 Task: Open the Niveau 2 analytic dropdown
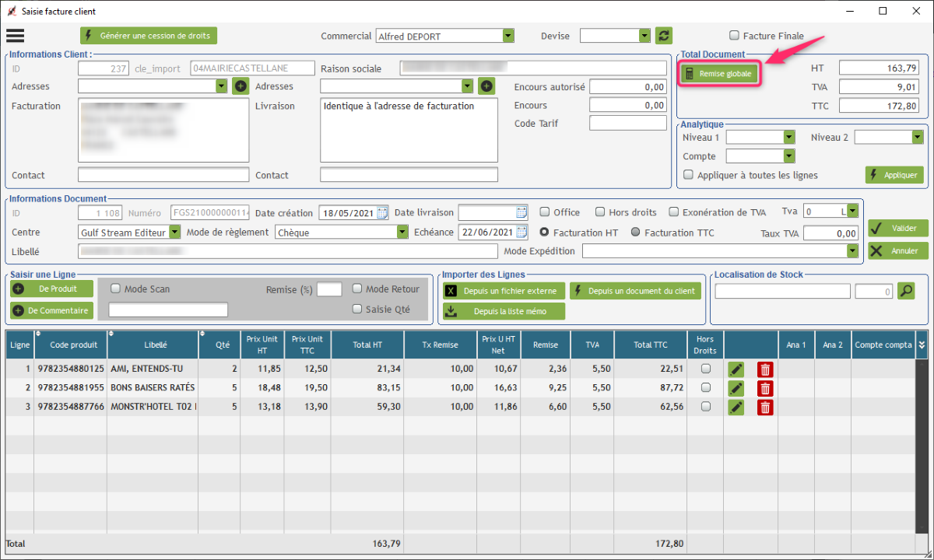coord(917,137)
